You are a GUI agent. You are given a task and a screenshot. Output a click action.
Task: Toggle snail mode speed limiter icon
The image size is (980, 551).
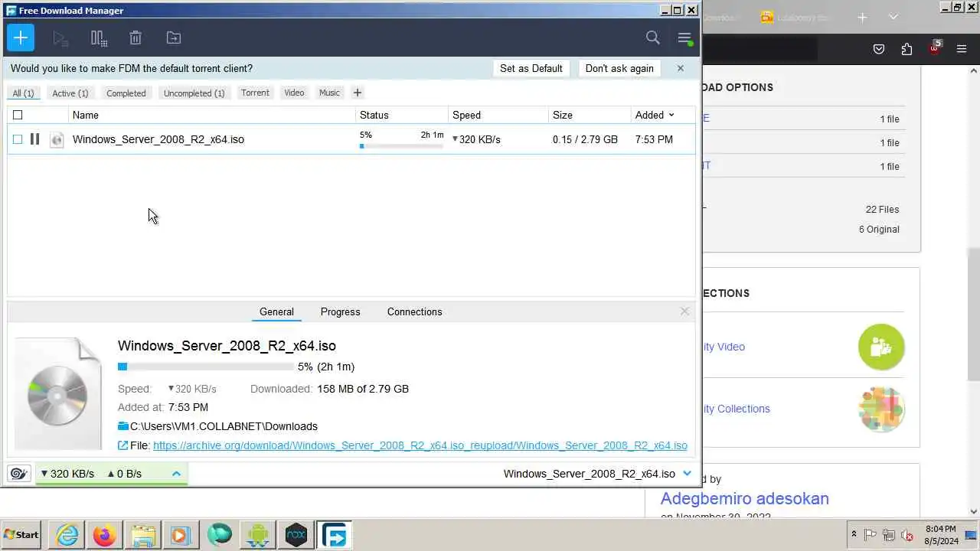coord(20,474)
